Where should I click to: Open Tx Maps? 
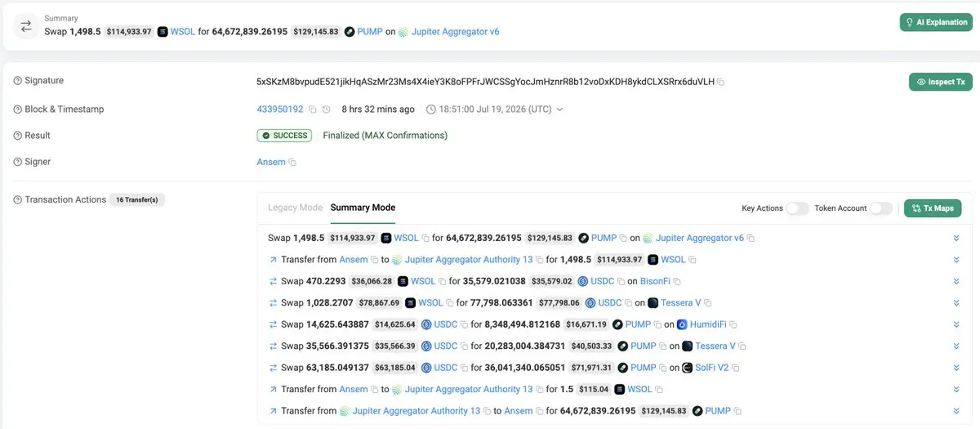933,208
